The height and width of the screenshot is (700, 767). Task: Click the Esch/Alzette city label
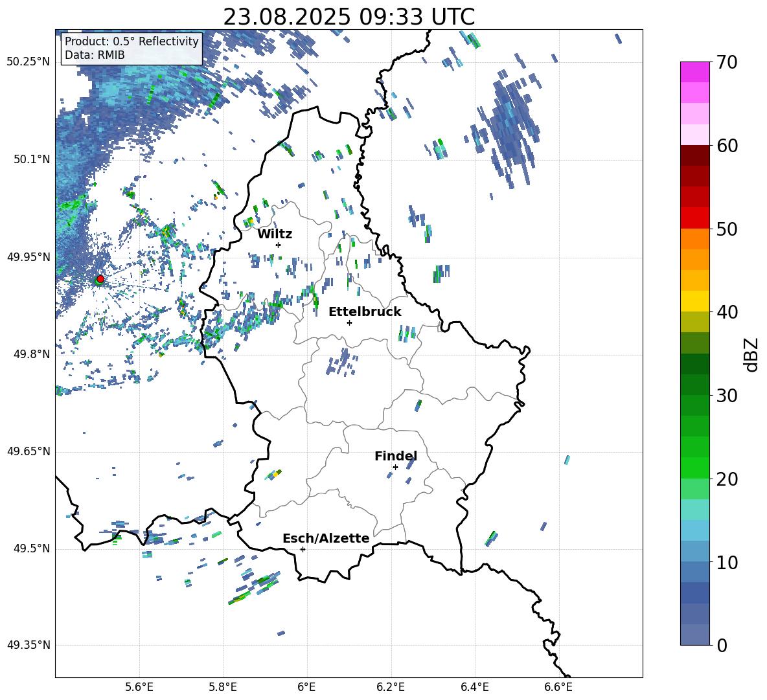click(326, 538)
